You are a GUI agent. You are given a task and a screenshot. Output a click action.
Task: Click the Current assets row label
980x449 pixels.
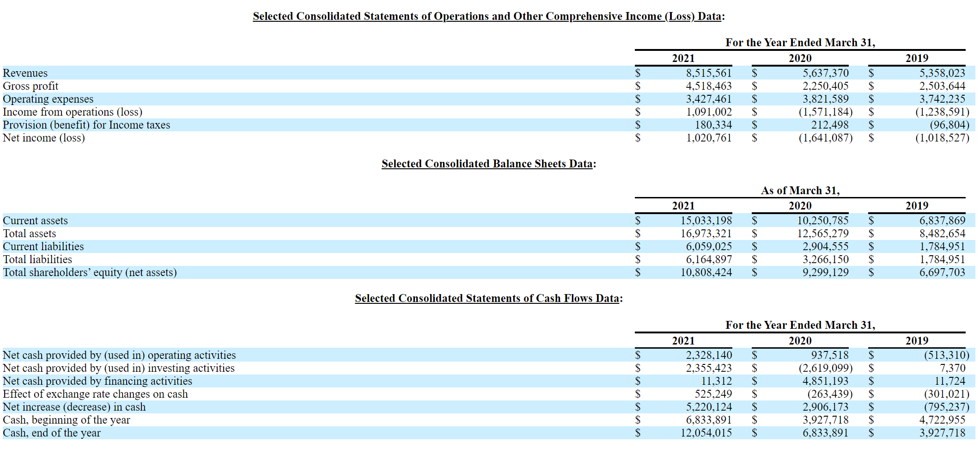36,221
